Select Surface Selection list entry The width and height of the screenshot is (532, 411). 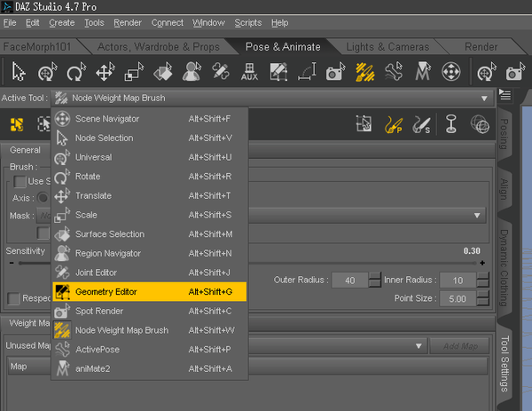click(x=150, y=234)
